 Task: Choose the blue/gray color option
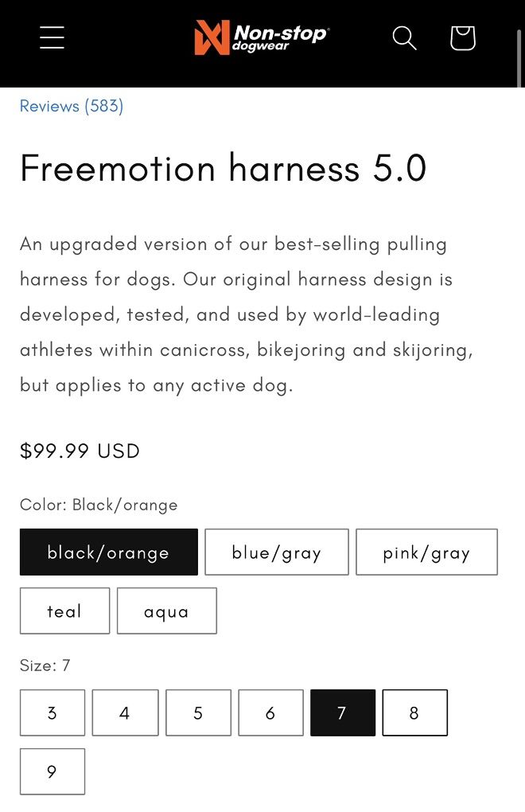pos(276,552)
